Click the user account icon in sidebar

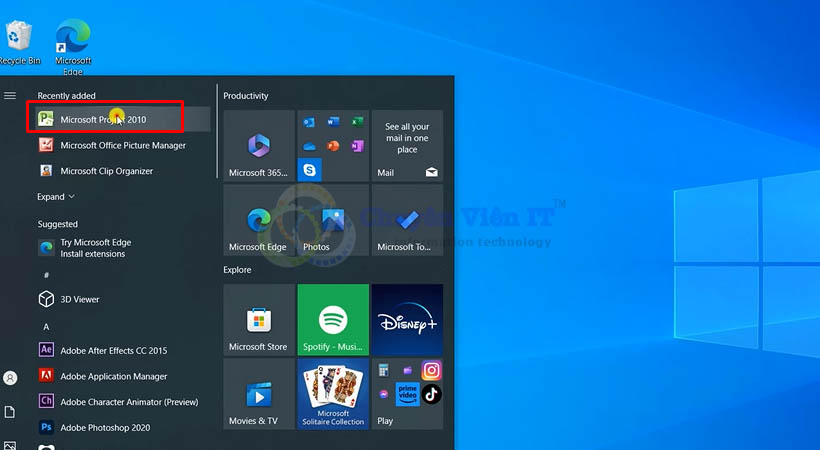click(10, 378)
